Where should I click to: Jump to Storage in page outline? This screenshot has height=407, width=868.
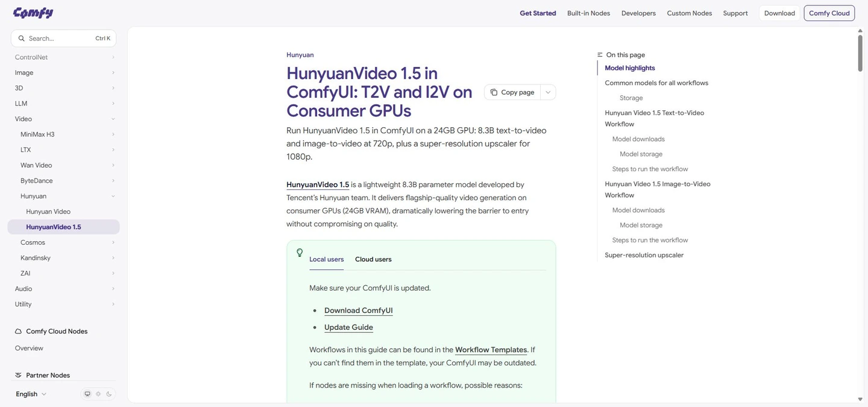(x=631, y=98)
